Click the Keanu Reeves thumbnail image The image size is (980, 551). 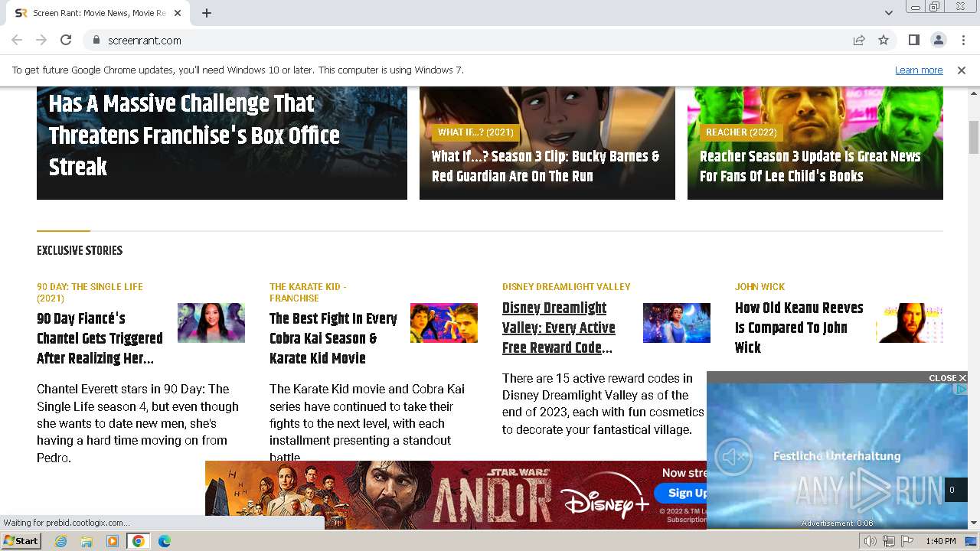coord(910,323)
